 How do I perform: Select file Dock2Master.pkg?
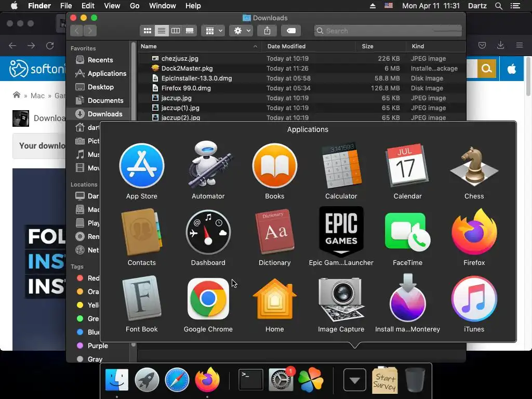[301, 68]
